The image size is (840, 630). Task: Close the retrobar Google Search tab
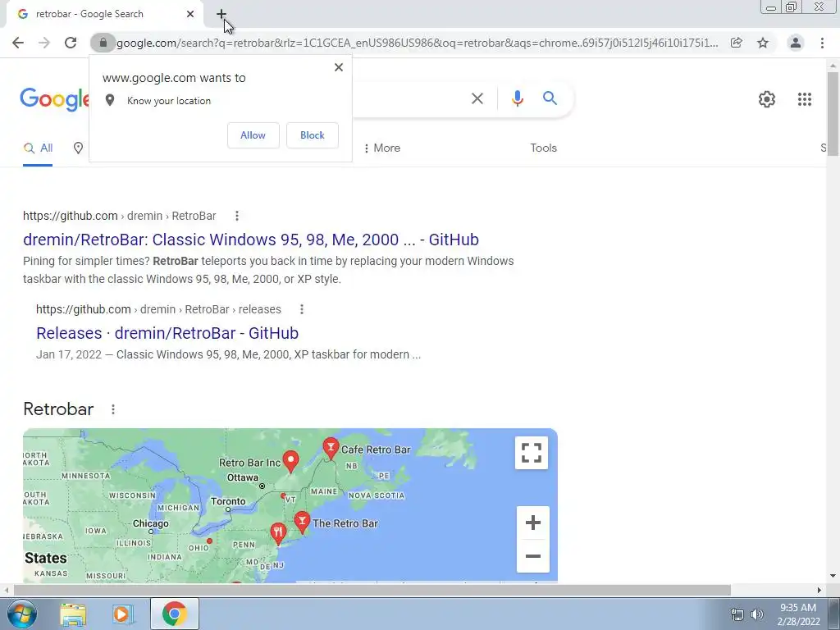(190, 15)
